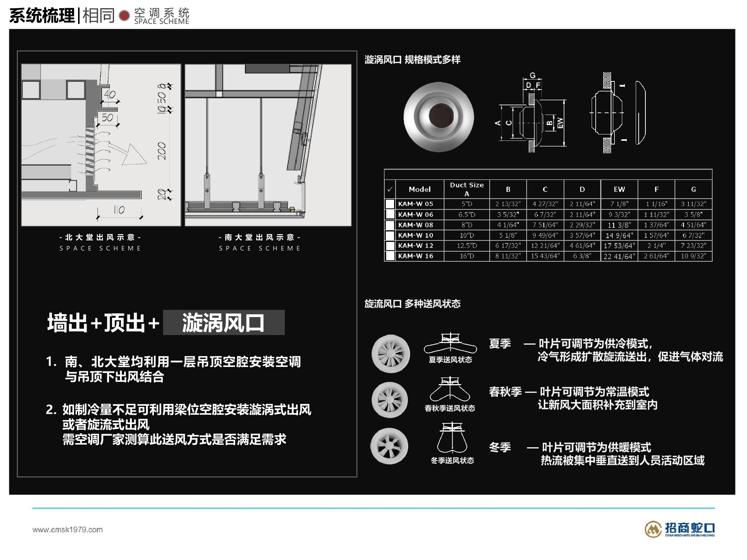This screenshot has height=560, width=747.
Task: Click the Model column header
Action: tap(419, 189)
